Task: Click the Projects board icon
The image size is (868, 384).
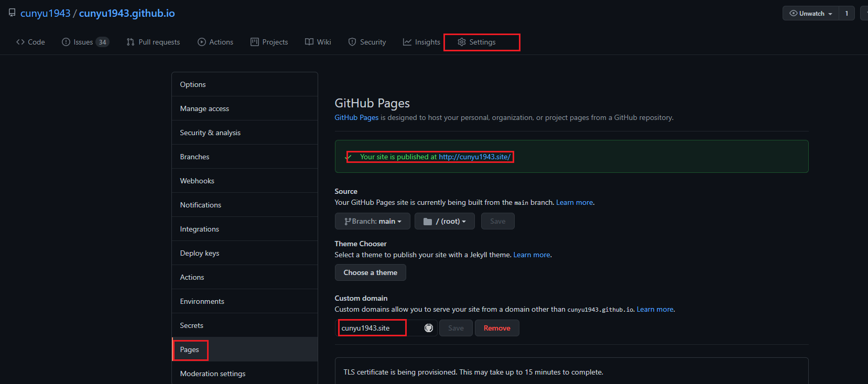Action: point(255,42)
